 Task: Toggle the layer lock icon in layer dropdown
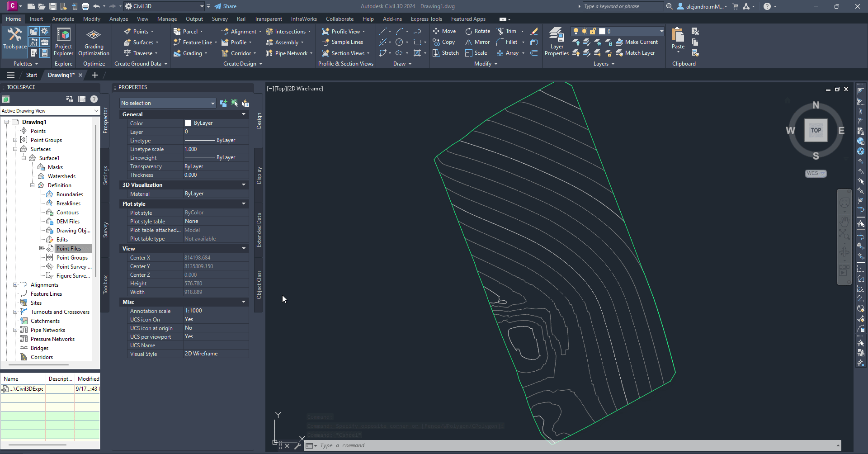[x=593, y=31]
